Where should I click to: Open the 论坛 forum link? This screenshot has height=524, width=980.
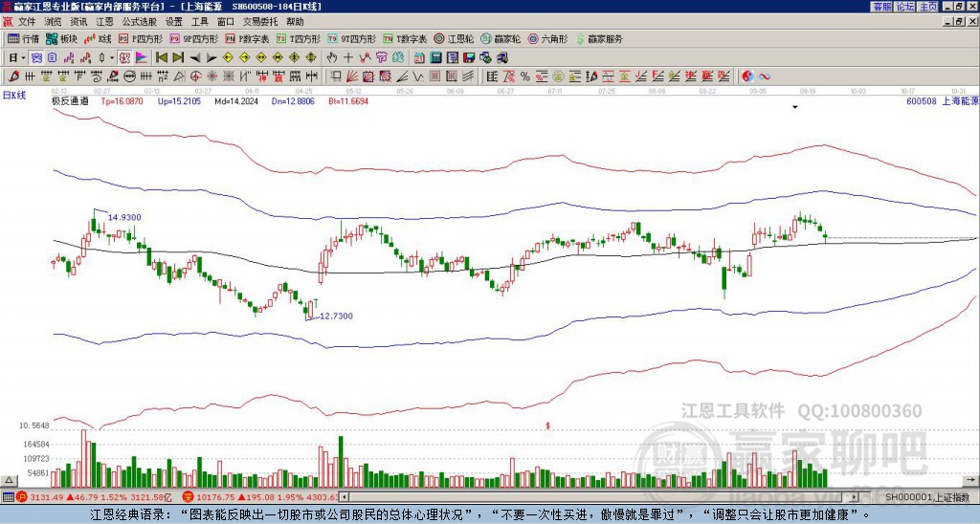pyautogui.click(x=905, y=7)
